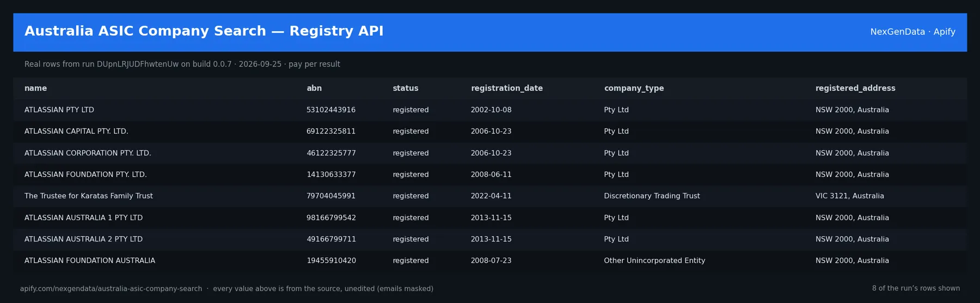Select ATLASSIAN FOUNDATION PTY. LTD. cell
Viewport: 980px width, 303px height.
click(x=85, y=174)
